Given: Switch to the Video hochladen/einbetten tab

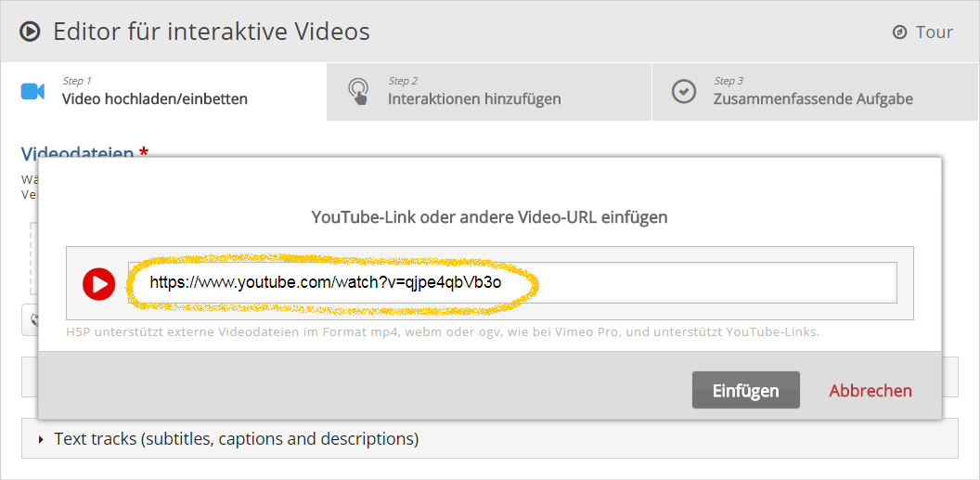Looking at the screenshot, I should coord(154,98).
